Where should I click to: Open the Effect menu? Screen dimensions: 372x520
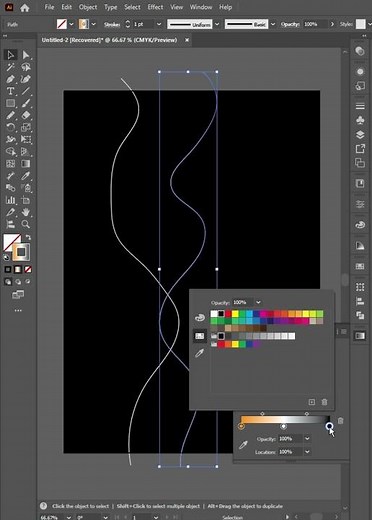coord(155,7)
